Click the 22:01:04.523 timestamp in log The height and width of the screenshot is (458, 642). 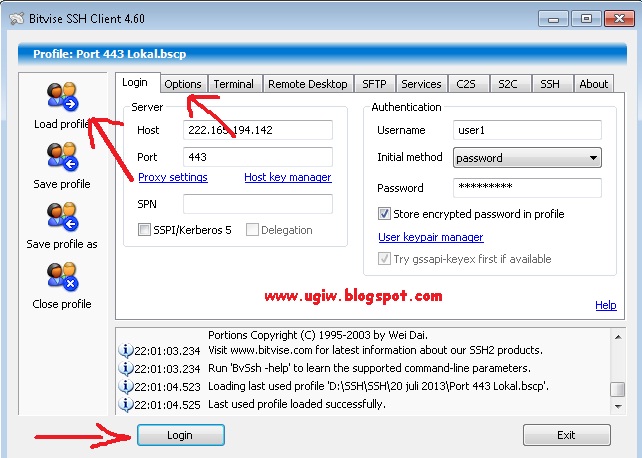click(167, 387)
